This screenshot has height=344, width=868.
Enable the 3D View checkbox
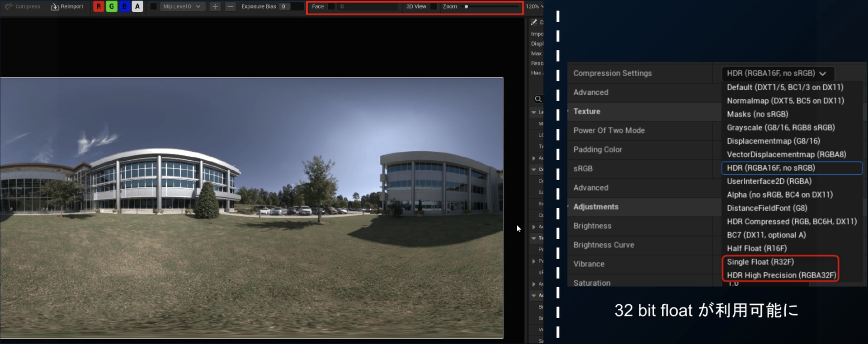tap(434, 6)
